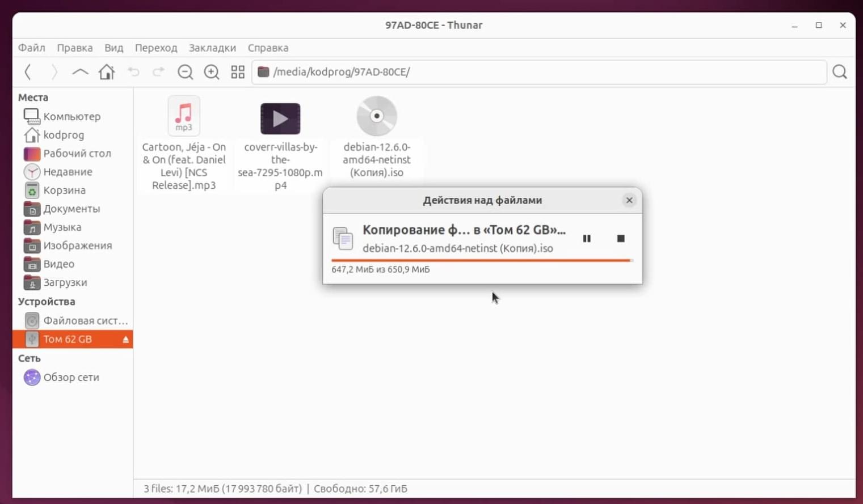Open the Справка menu
This screenshot has height=504, width=863.
pyautogui.click(x=268, y=48)
